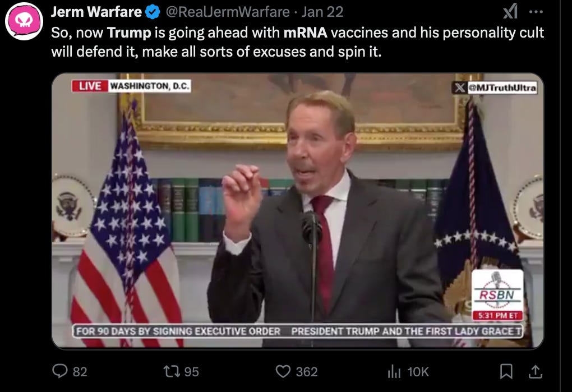Viewport: 572px width, 392px height.
Task: Click the reply speech bubble icon
Action: point(60,371)
